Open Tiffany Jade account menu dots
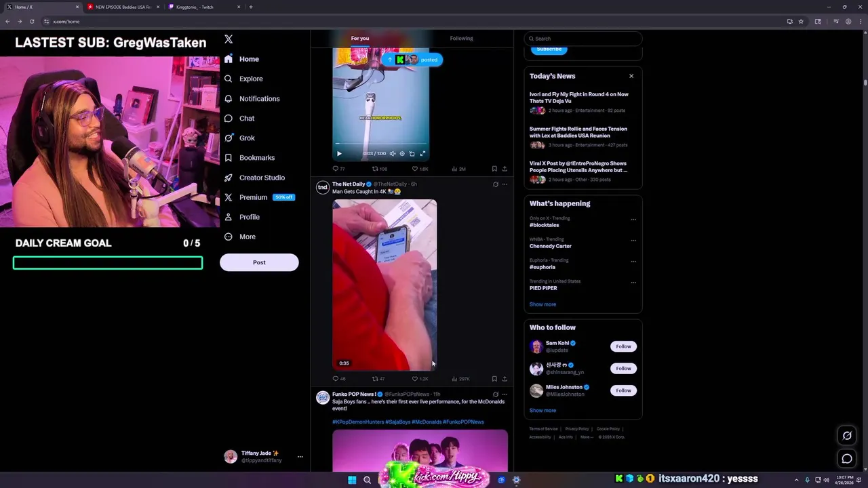 click(300, 457)
